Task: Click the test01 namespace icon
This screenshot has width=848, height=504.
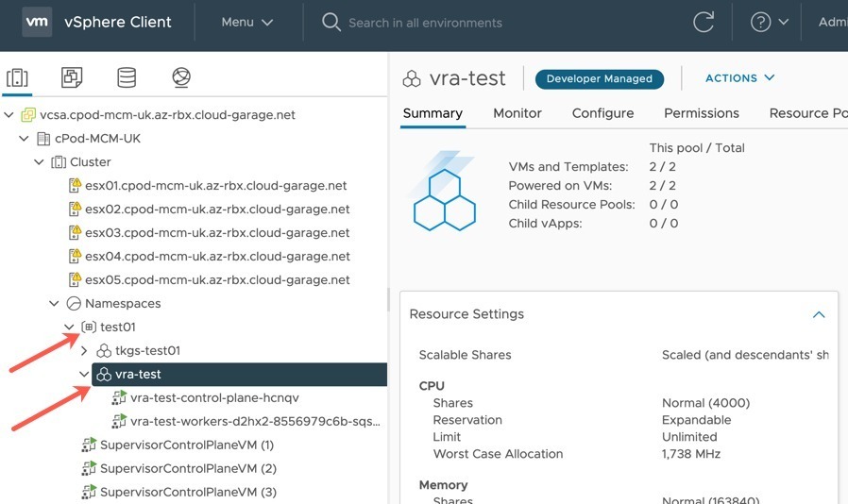Action: click(89, 327)
